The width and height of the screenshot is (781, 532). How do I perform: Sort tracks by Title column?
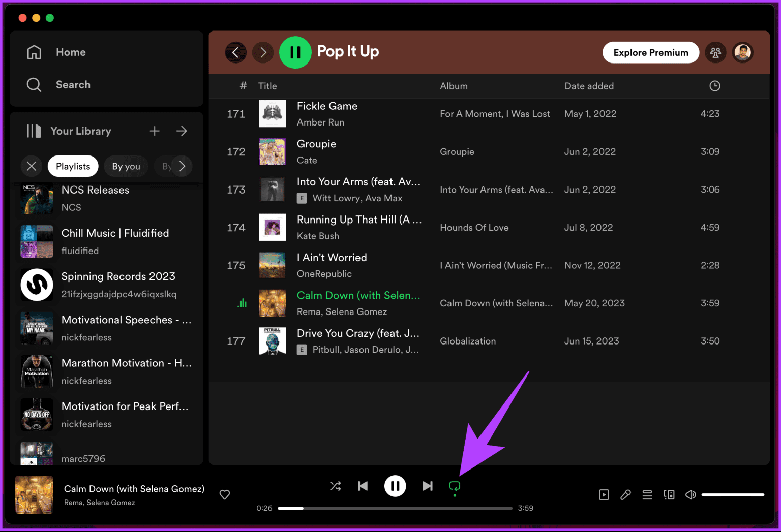coord(267,86)
